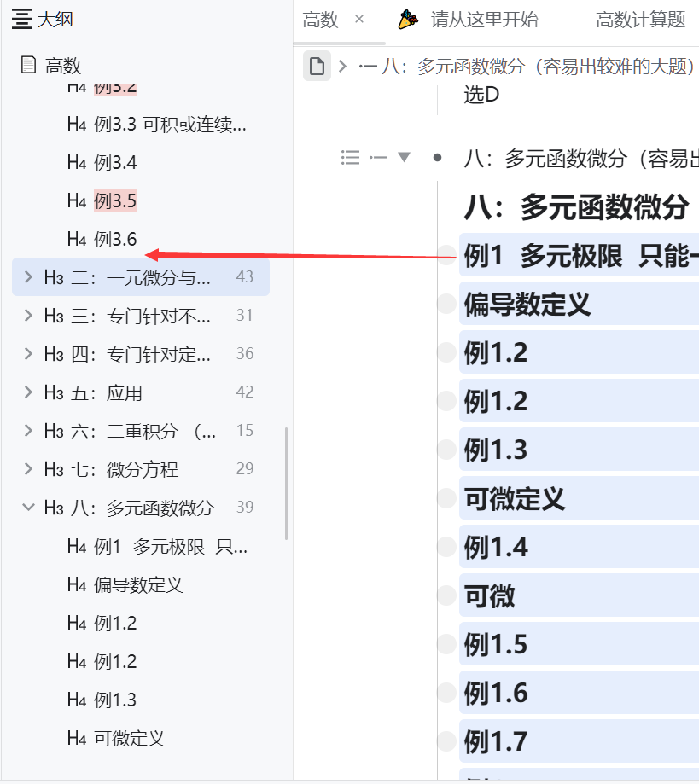Click the outline panel icon beside 大纲

click(x=20, y=19)
